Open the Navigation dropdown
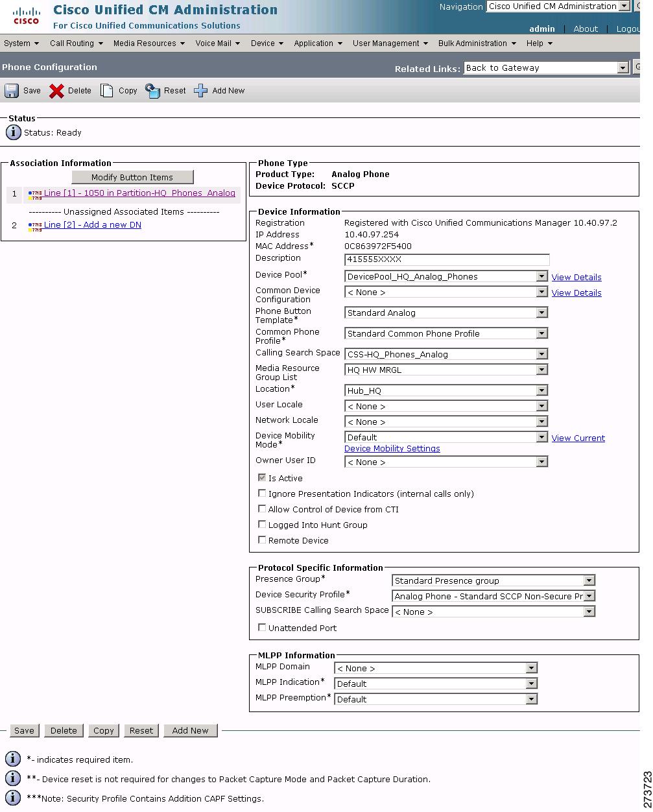The width and height of the screenshot is (653, 812). tap(558, 6)
